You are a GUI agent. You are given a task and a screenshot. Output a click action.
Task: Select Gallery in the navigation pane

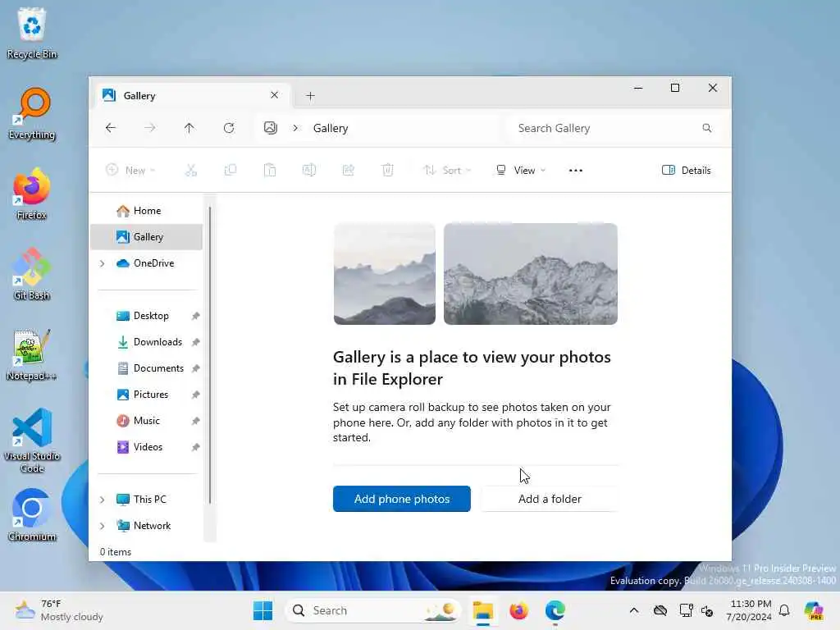(x=146, y=237)
